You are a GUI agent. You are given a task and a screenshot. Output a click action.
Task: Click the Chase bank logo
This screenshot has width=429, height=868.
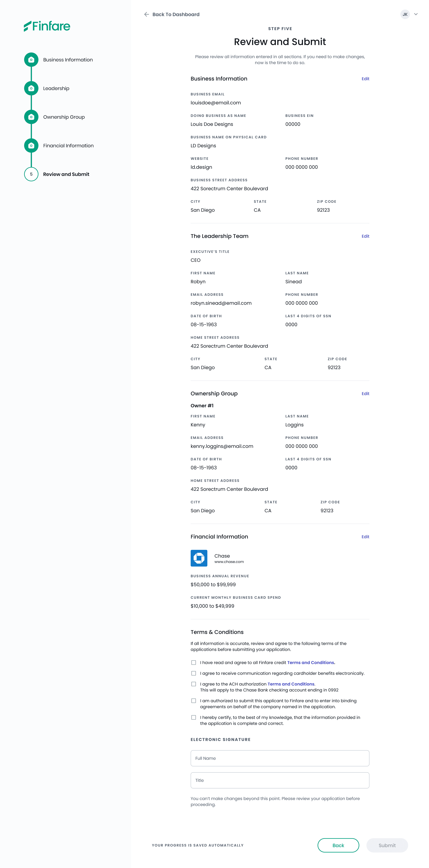pyautogui.click(x=199, y=558)
